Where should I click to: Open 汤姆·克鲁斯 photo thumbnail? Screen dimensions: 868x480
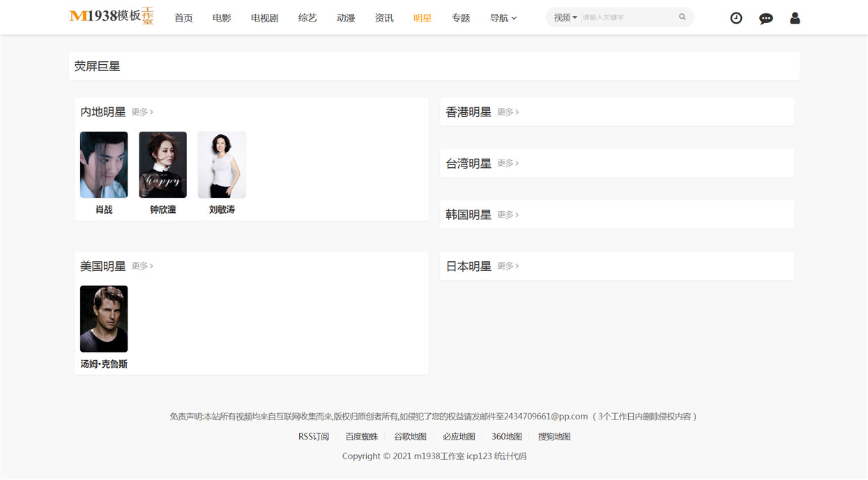tap(104, 318)
